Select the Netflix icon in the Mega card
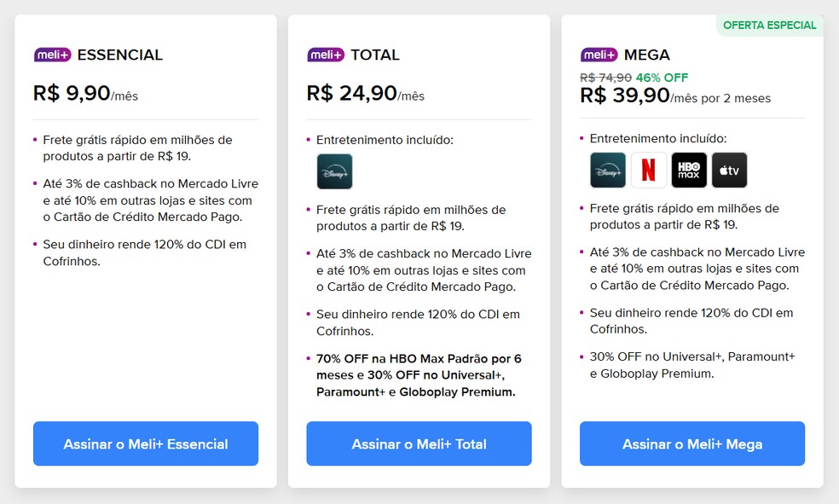 tap(648, 170)
